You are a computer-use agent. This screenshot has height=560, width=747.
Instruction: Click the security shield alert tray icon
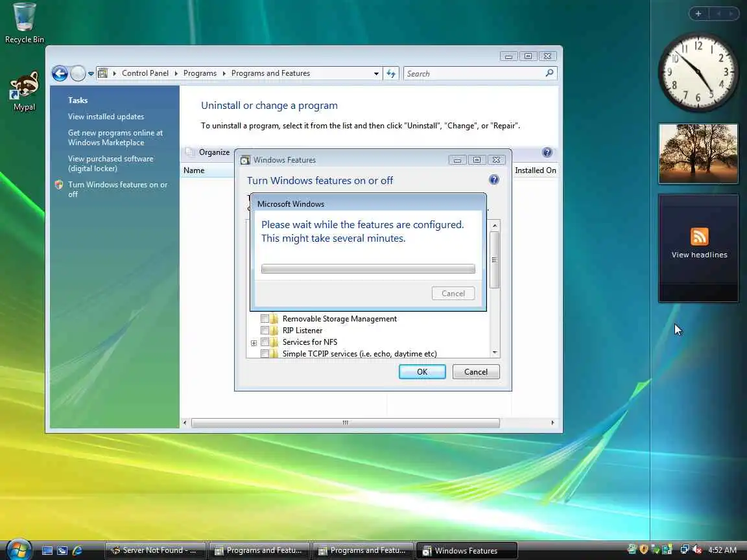(644, 550)
